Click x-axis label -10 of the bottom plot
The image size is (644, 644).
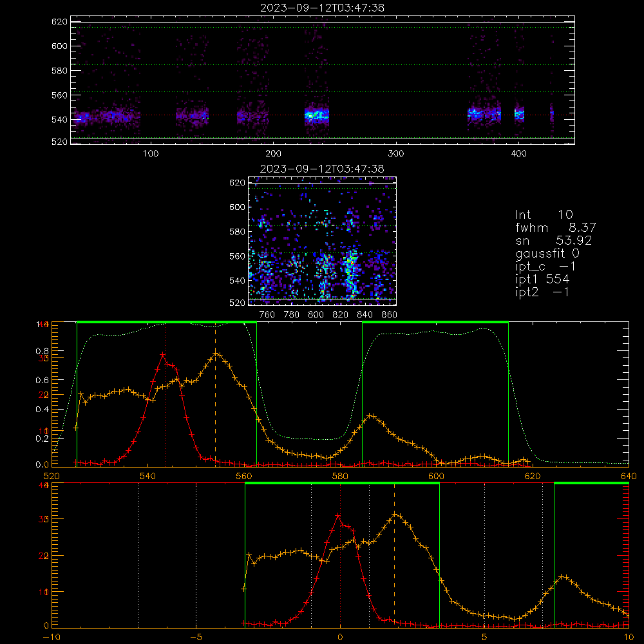click(x=52, y=637)
